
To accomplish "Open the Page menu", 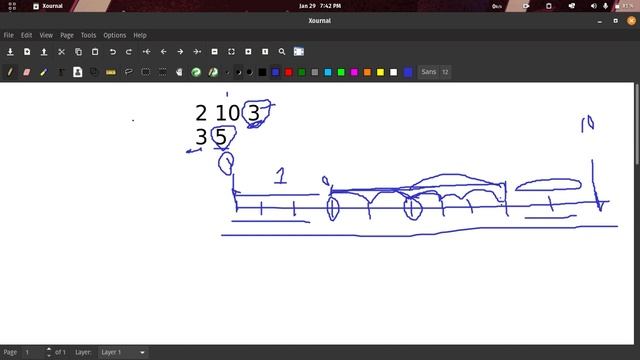I will click(x=67, y=36).
